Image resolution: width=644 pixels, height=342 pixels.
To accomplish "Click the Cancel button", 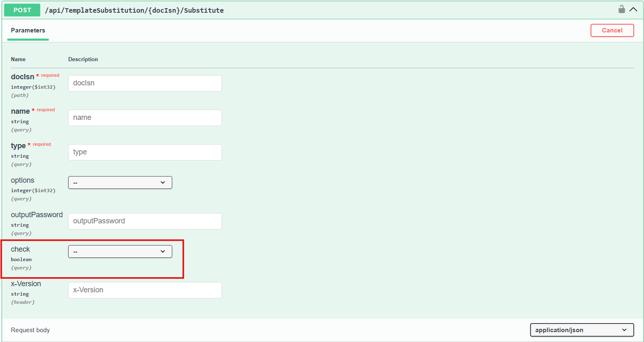I will click(612, 30).
